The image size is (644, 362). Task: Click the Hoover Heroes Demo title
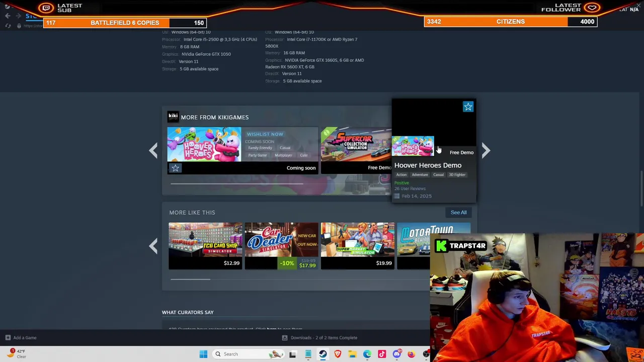tap(428, 165)
